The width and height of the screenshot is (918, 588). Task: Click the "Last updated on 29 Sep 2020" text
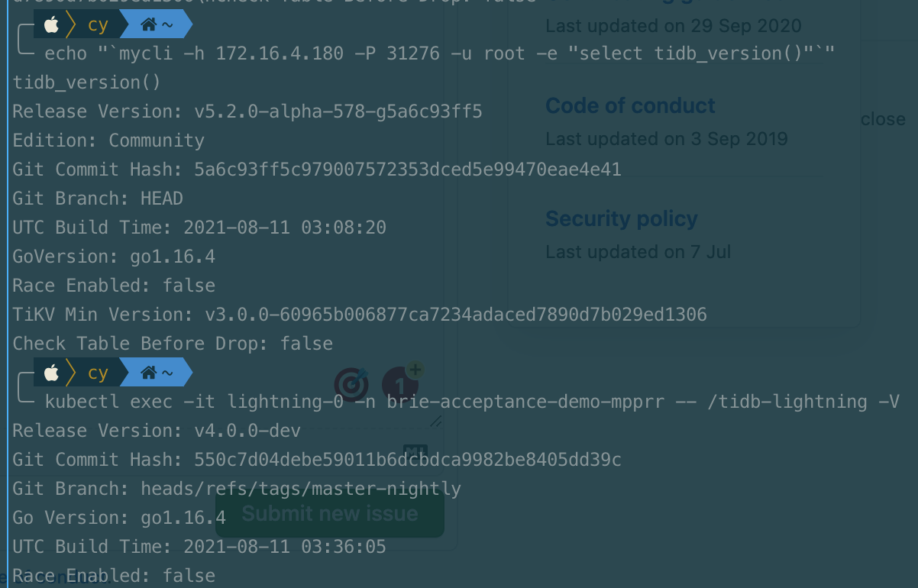point(673,25)
